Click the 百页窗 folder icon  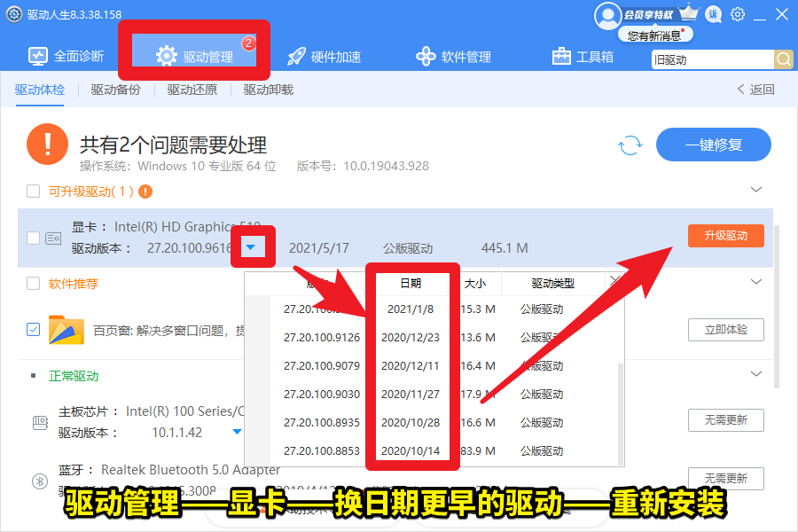point(66,330)
